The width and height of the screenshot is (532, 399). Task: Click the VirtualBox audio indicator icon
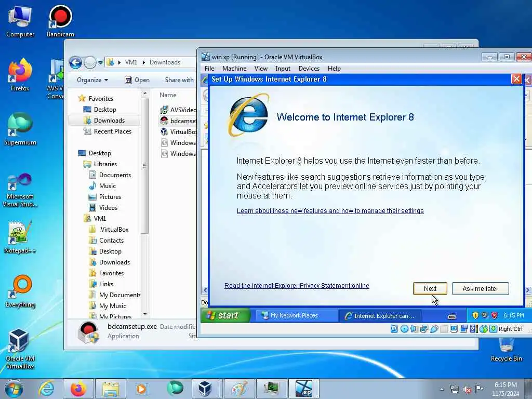point(414,328)
